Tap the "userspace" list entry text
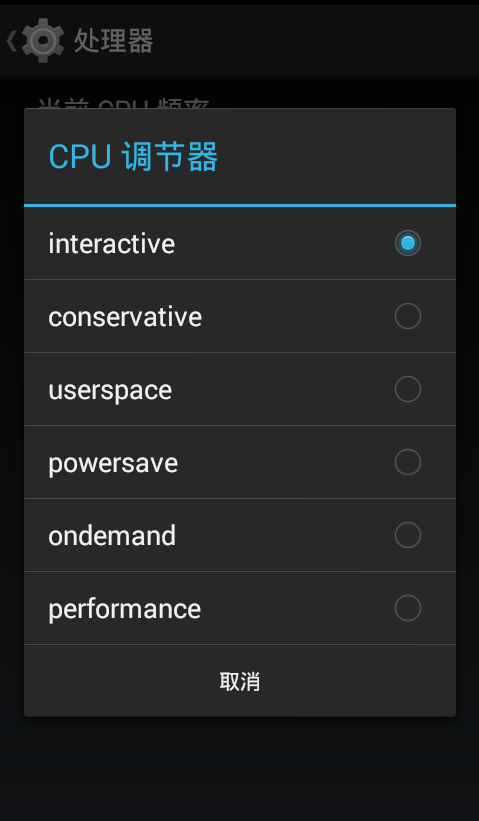 pos(110,390)
